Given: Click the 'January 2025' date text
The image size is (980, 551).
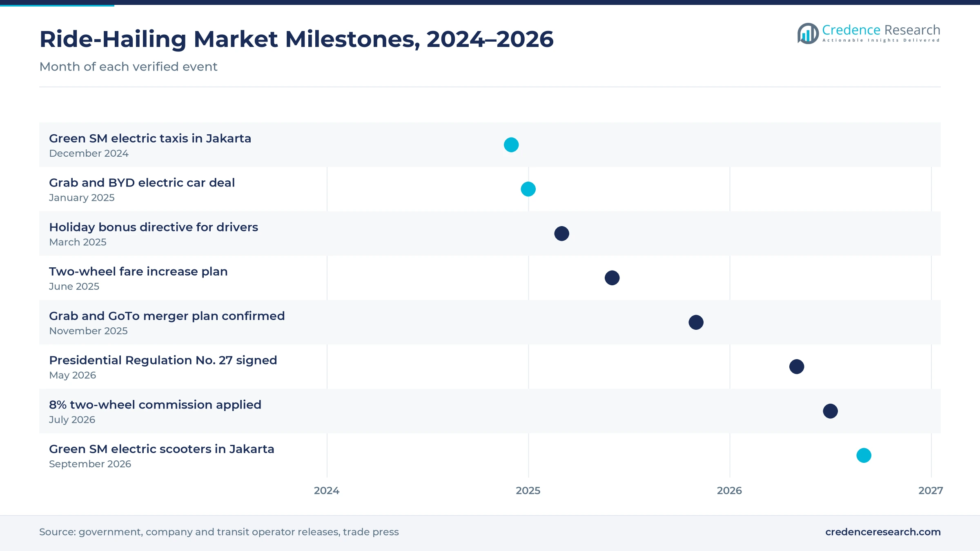Looking at the screenshot, I should (82, 198).
